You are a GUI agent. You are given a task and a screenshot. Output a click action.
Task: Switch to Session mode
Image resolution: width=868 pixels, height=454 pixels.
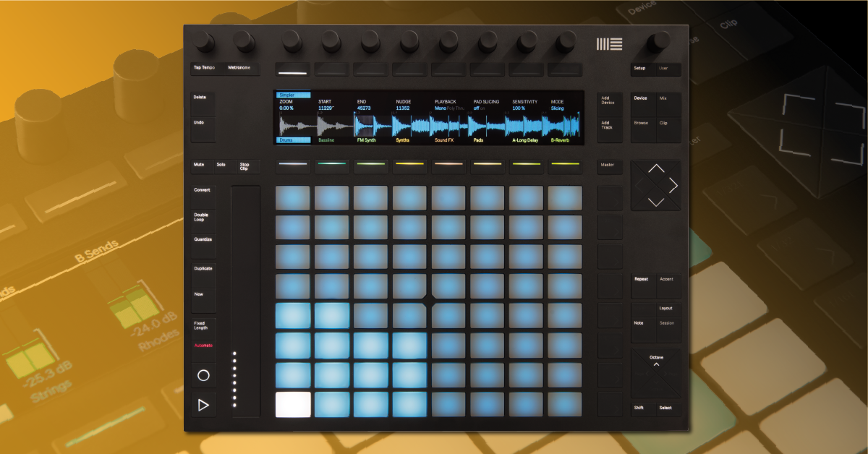[x=668, y=330]
